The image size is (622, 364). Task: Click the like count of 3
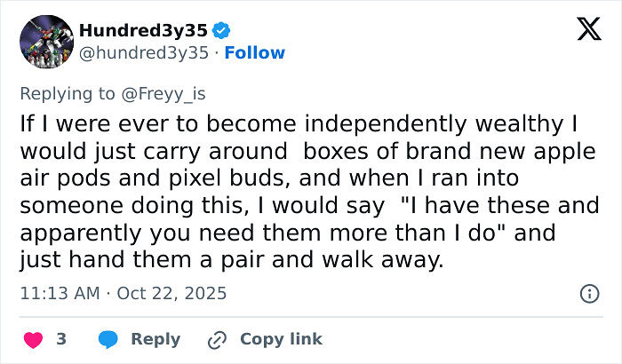60,339
